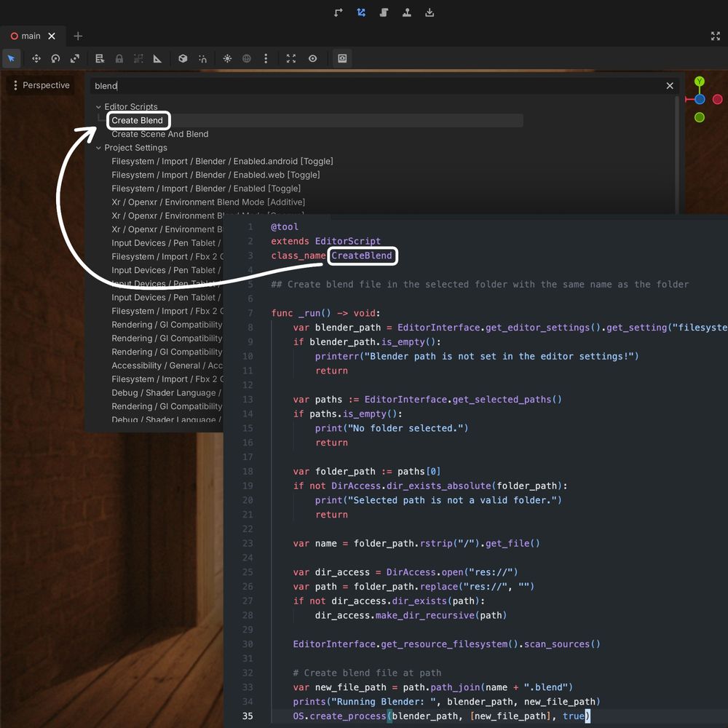
Task: Click the func _run() declaration line
Action: pos(325,313)
